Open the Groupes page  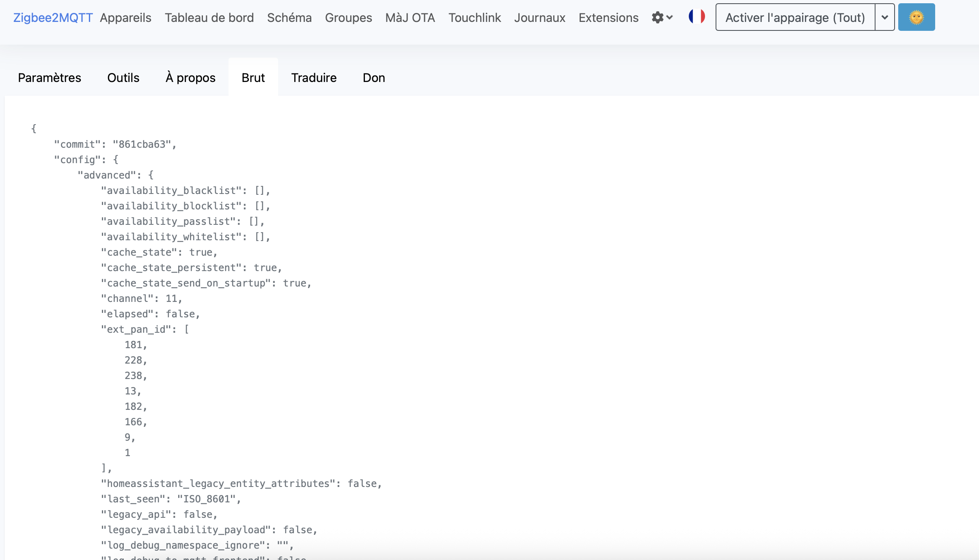348,17
